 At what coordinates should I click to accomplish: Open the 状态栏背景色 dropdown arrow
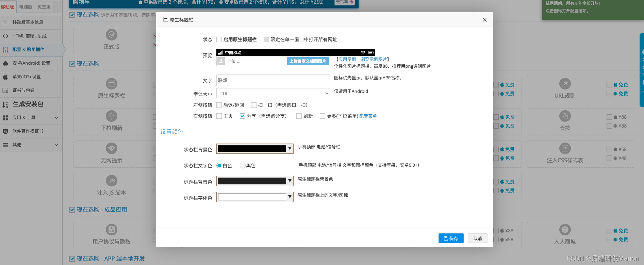click(x=290, y=149)
